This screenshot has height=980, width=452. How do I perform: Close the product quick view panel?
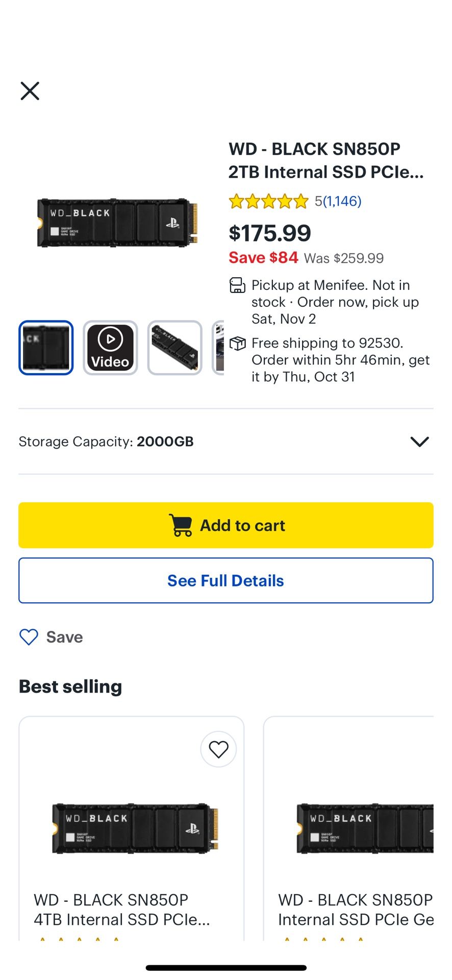tap(30, 91)
